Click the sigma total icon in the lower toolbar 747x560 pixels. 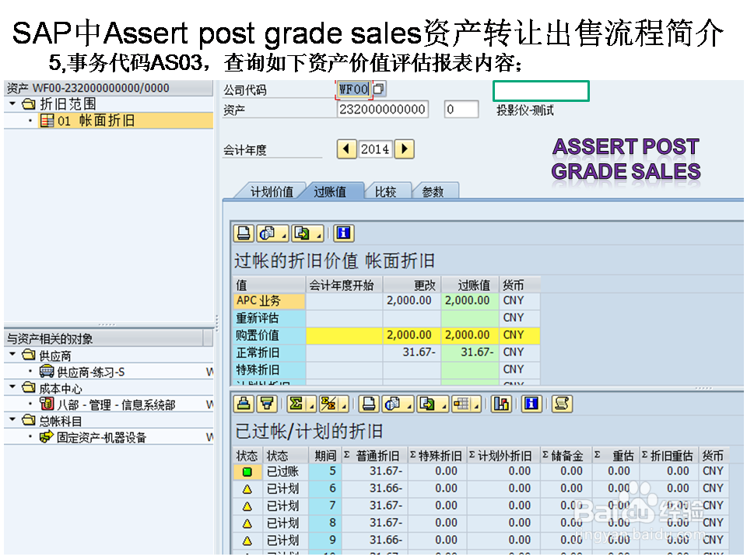click(296, 404)
